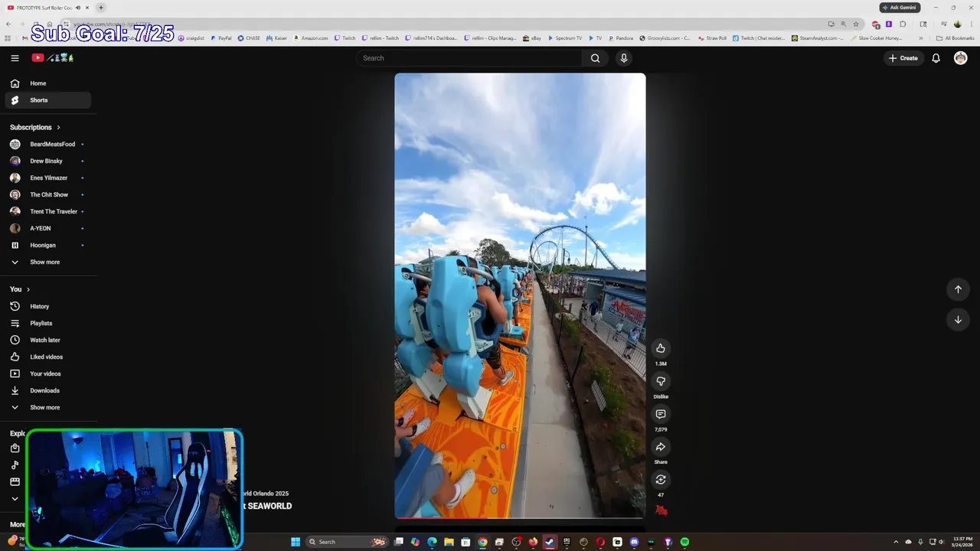Open the Amazon.com bookmark
980x551 pixels.
click(x=310, y=37)
